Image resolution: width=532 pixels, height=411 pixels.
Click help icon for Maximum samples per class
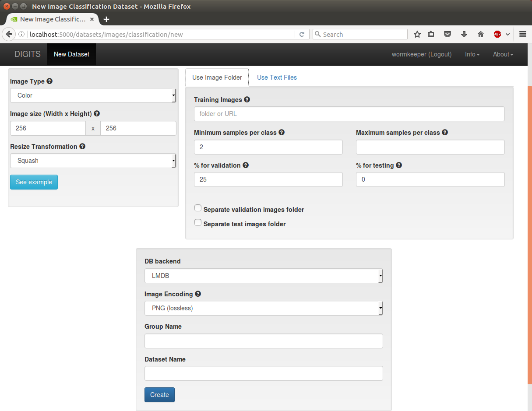pos(445,132)
